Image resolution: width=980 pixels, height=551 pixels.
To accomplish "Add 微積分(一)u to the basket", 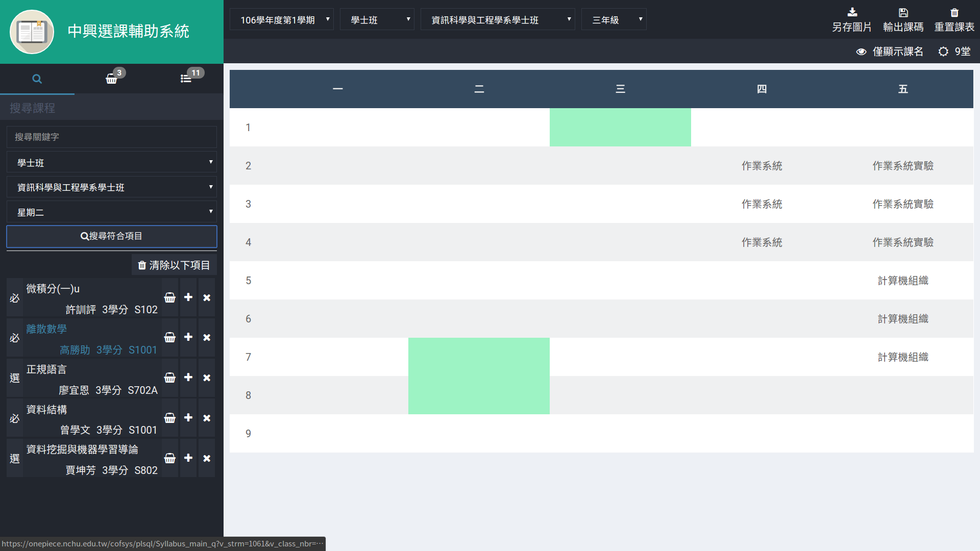I will tap(170, 297).
